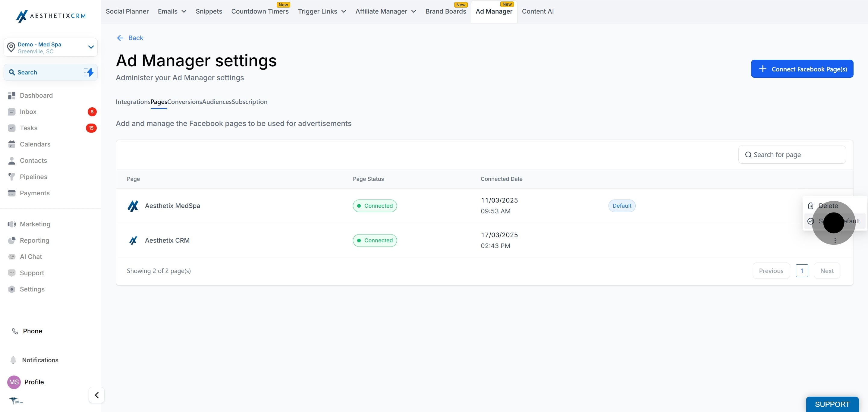This screenshot has height=412, width=868.
Task: Open the Trigger Links dropdown
Action: coord(322,11)
